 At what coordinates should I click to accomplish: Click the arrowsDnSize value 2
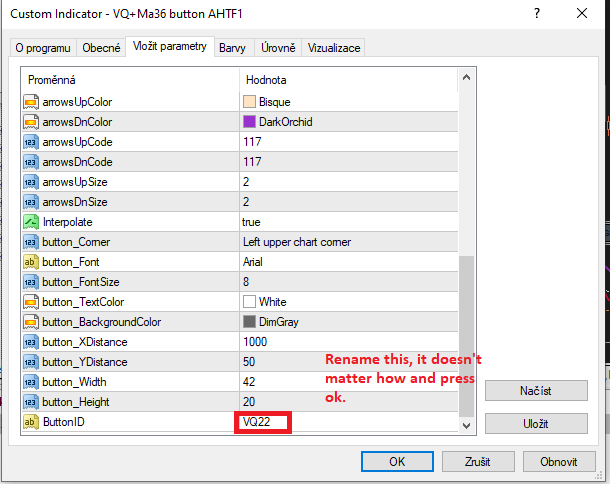point(246,202)
